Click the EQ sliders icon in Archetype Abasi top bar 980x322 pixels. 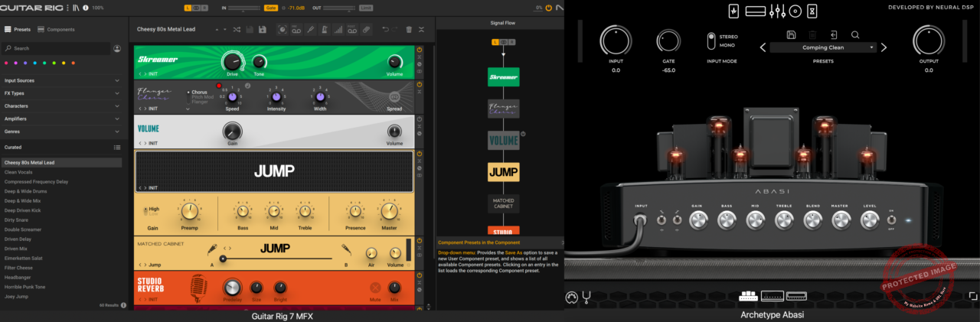(x=778, y=11)
